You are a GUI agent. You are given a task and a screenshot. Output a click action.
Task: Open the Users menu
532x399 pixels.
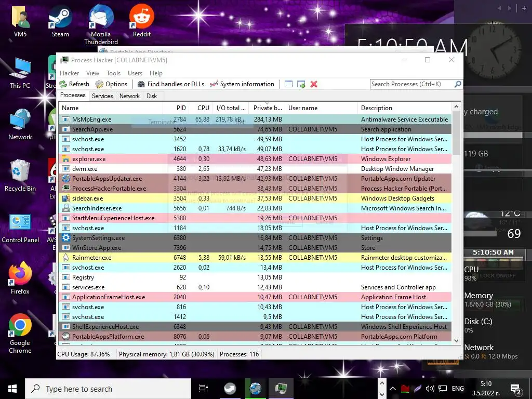135,73
